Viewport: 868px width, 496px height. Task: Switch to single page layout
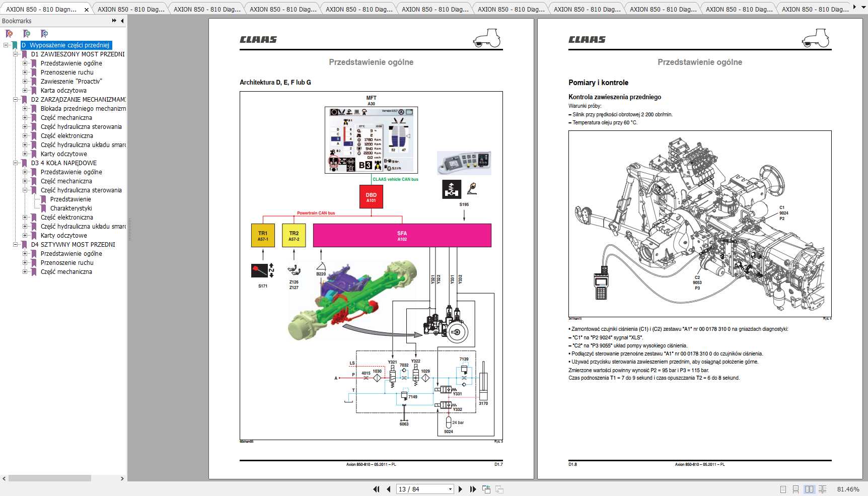pos(783,489)
